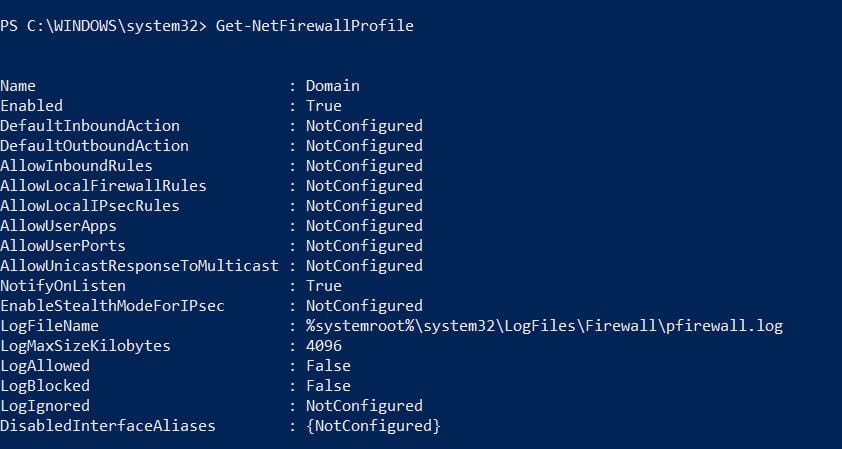Click the DefaultOutboundAction property label

coord(94,146)
